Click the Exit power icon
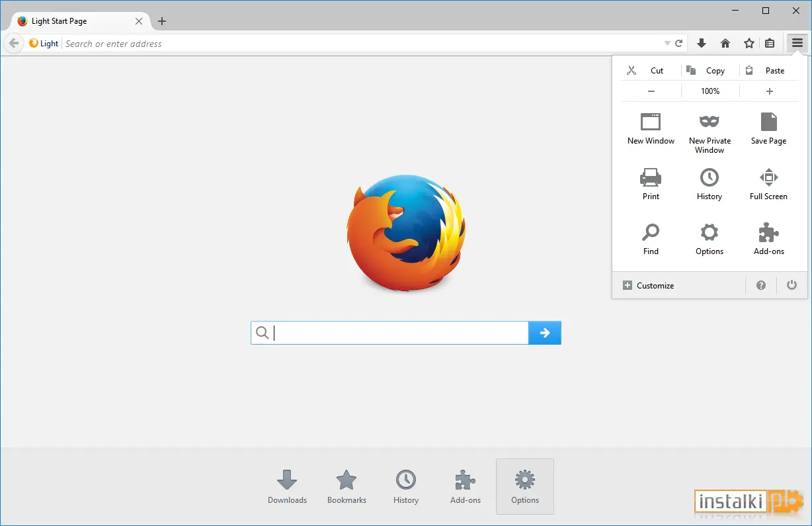The height and width of the screenshot is (526, 812). click(x=792, y=285)
